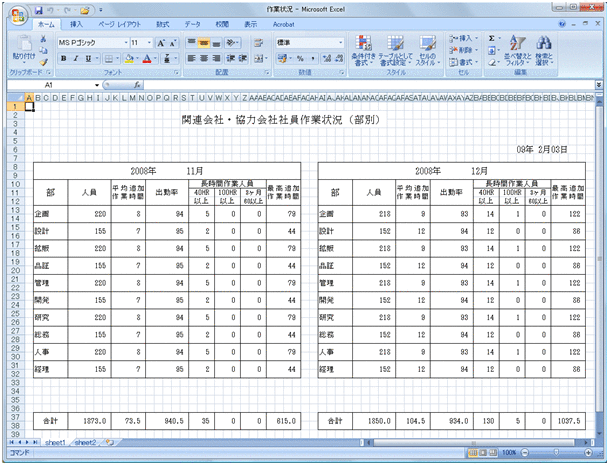Apply comma style number format

(x=313, y=59)
